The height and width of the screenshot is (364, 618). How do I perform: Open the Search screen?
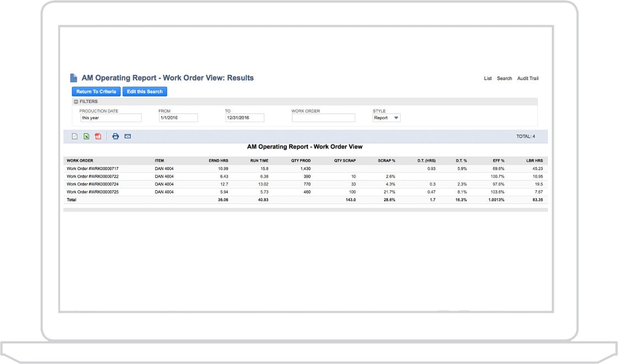coord(504,78)
